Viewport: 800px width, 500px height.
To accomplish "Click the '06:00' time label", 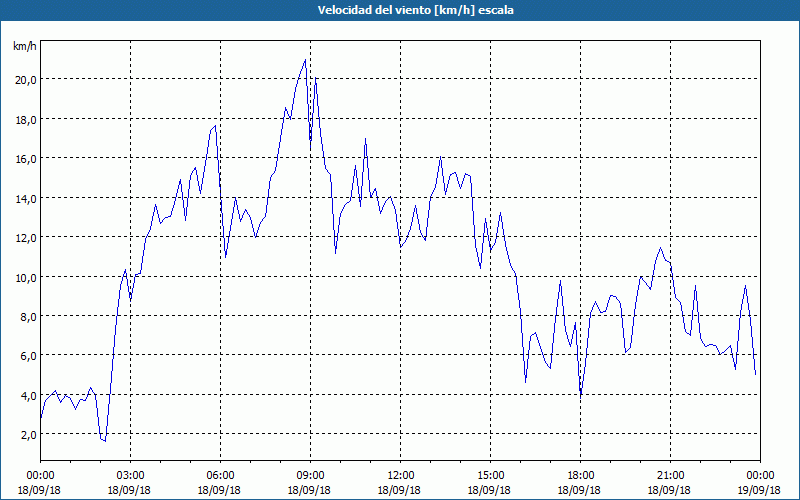I will (220, 476).
